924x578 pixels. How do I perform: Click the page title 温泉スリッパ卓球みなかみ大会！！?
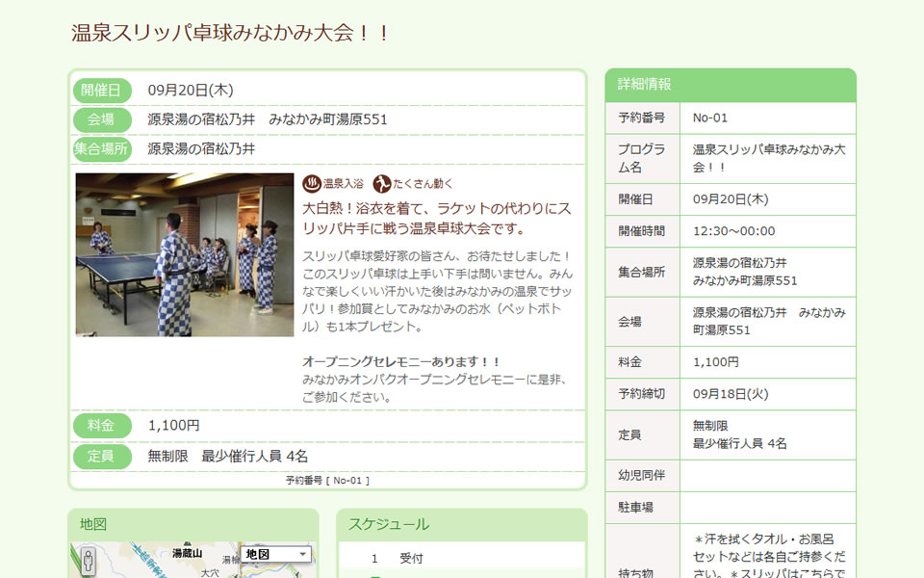(230, 33)
